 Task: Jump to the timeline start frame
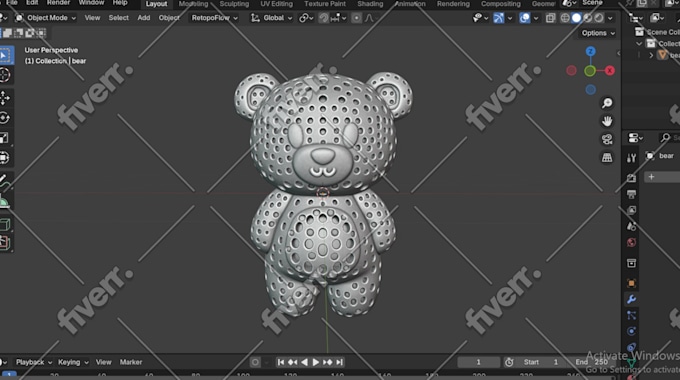click(281, 362)
